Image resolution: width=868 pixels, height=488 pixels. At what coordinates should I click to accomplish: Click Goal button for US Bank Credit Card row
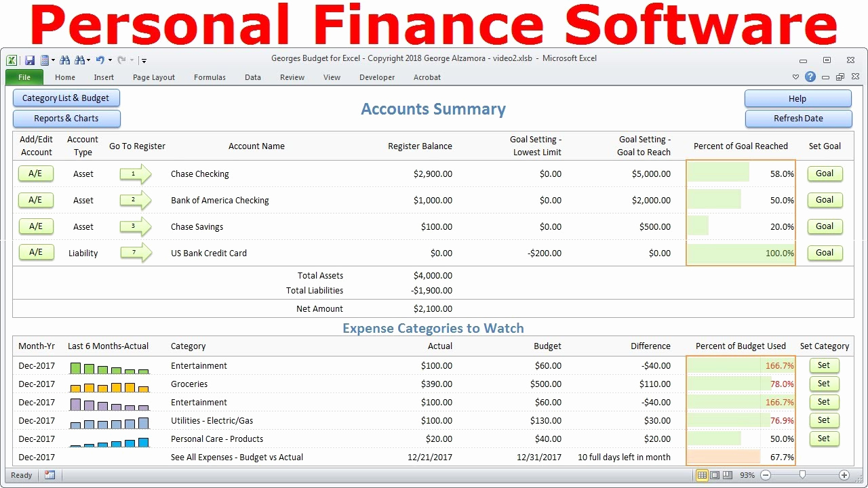pos(825,253)
